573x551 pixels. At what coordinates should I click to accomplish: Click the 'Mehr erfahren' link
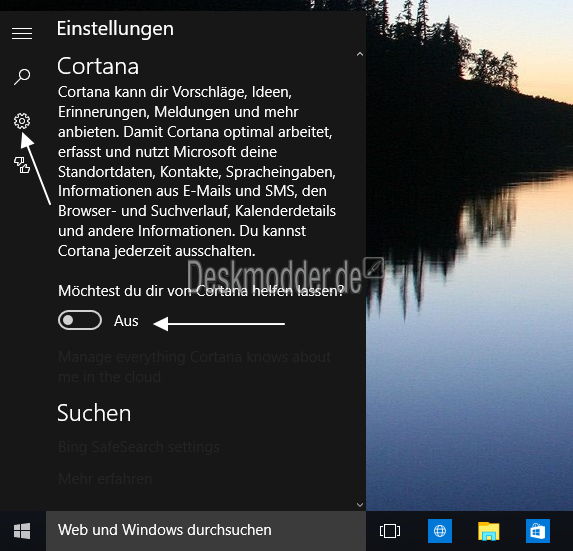point(105,479)
